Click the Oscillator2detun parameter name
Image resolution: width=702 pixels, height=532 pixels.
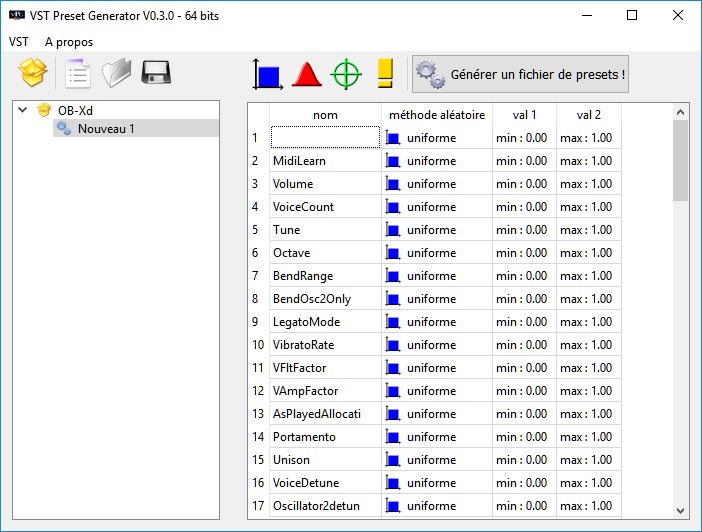point(317,506)
